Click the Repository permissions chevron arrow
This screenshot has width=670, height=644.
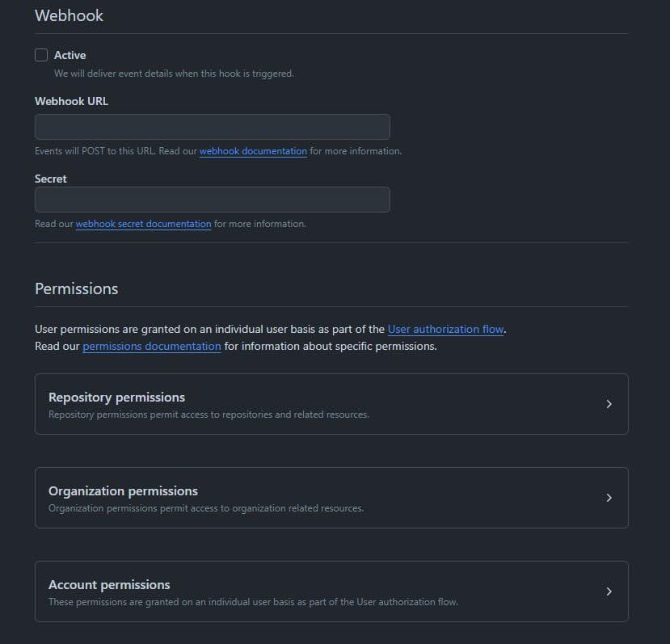(x=609, y=404)
